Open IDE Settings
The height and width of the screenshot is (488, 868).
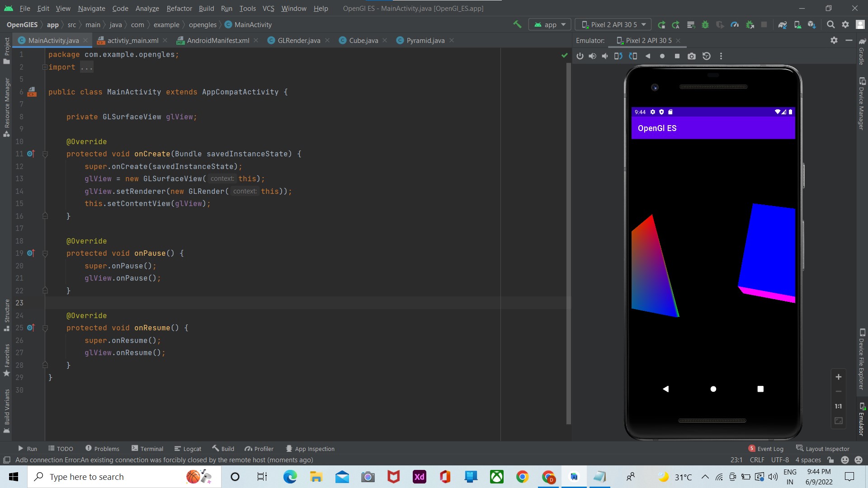point(845,24)
